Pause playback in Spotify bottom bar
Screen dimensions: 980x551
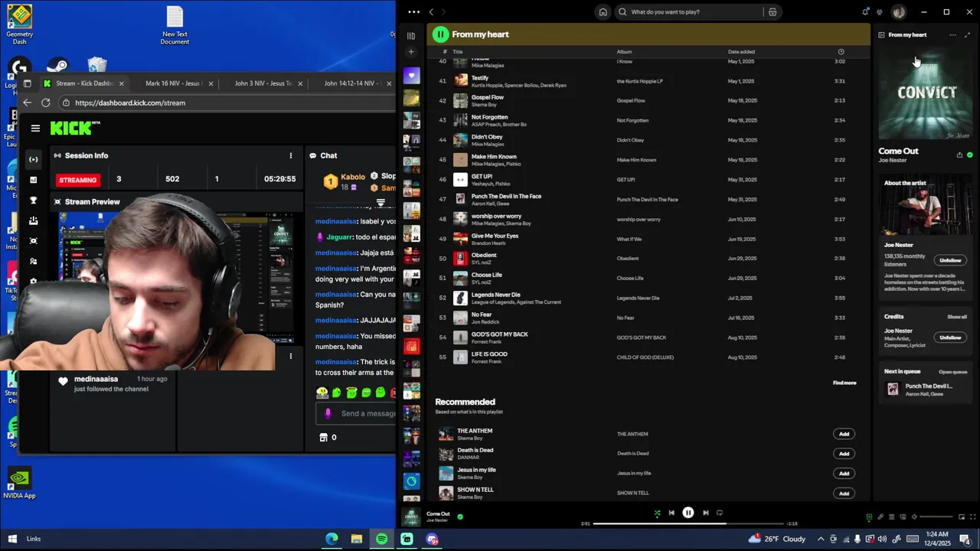pos(688,513)
